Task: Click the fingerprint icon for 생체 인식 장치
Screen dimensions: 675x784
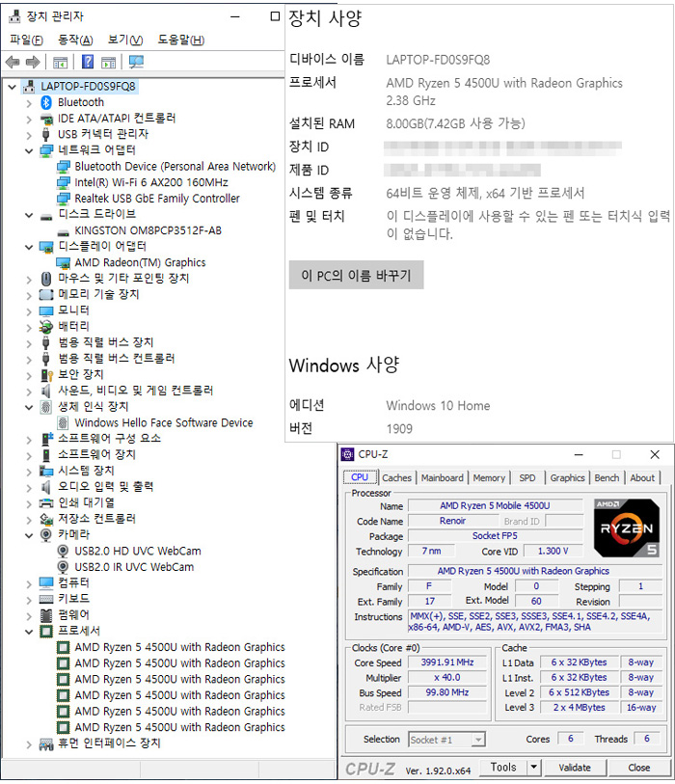Action: coord(46,407)
